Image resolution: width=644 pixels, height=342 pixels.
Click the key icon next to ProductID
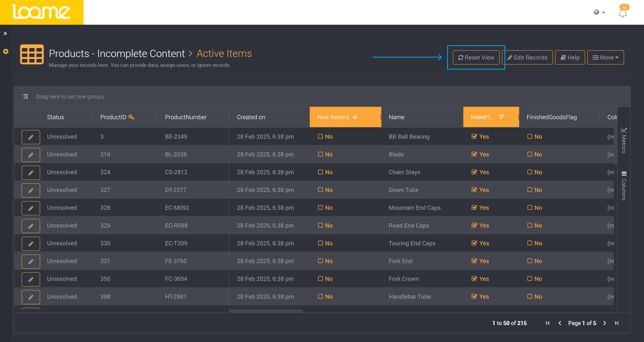point(131,117)
